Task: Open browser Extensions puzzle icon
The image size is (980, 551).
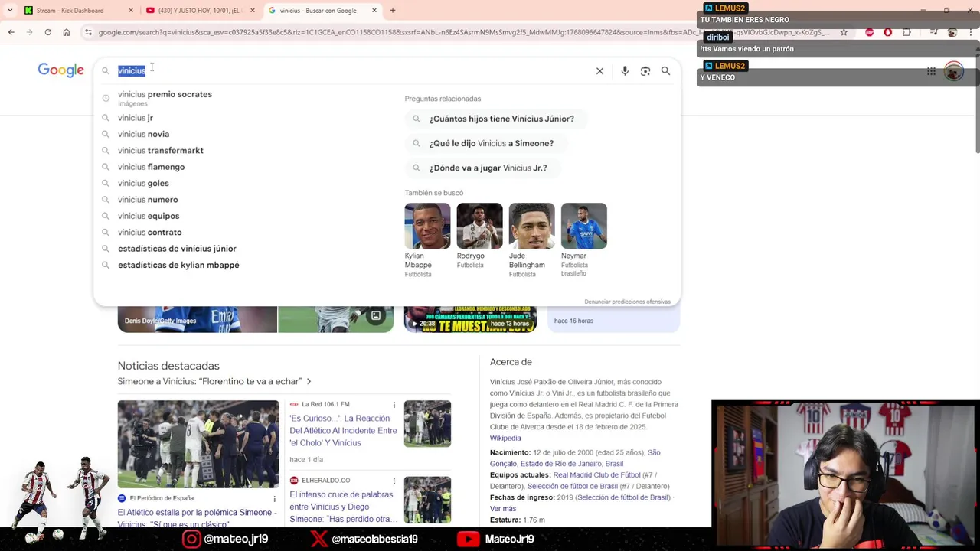Action: click(x=906, y=32)
